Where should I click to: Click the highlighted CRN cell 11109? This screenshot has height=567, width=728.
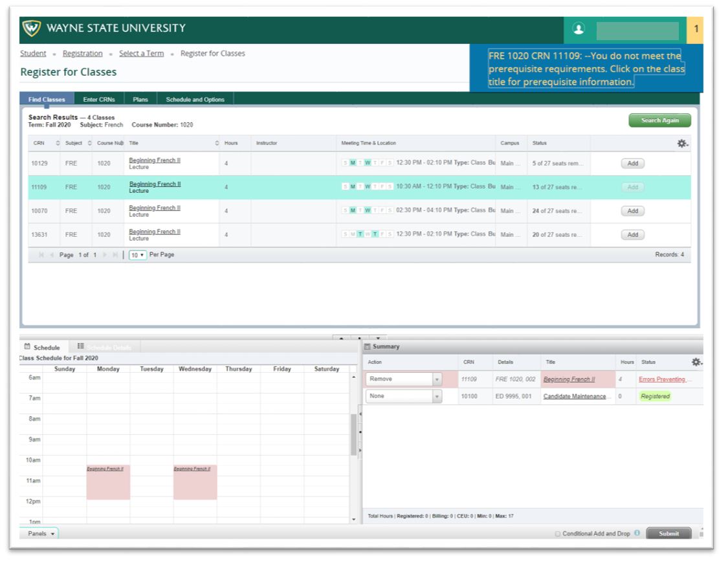[x=39, y=187]
